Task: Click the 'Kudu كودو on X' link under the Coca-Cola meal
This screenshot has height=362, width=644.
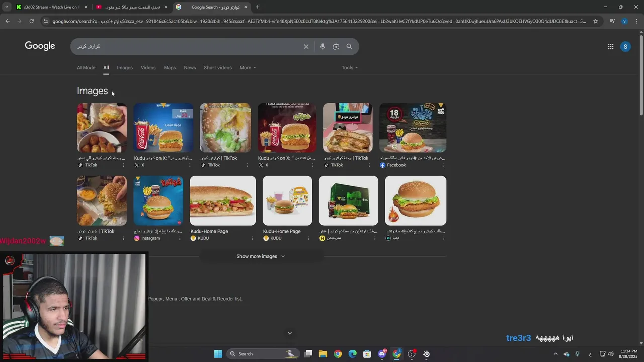Action: coord(163,158)
